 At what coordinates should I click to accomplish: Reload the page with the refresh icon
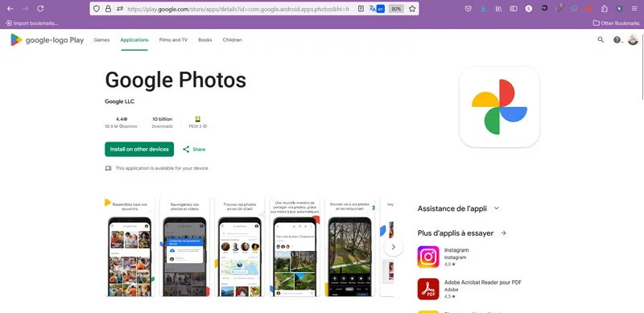tap(40, 9)
